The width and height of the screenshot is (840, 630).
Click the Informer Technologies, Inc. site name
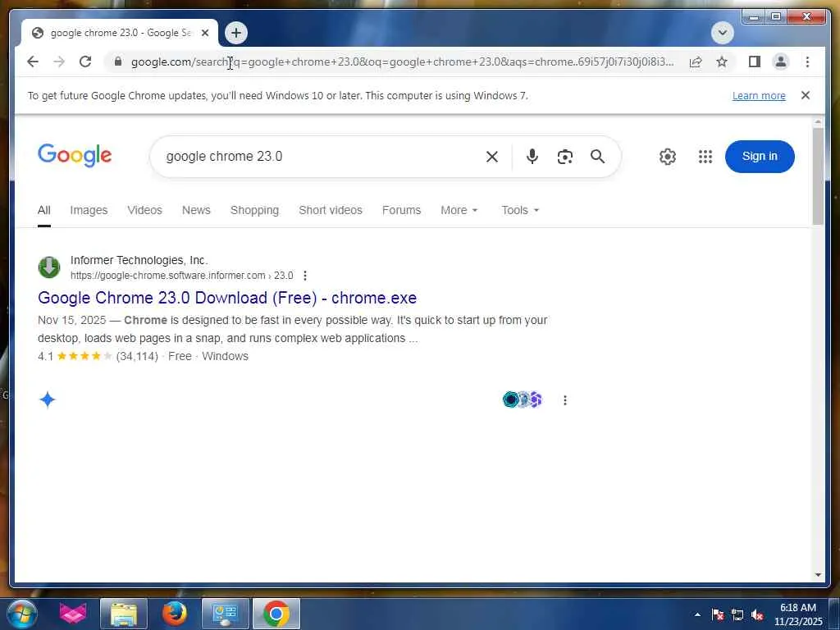pyautogui.click(x=139, y=260)
